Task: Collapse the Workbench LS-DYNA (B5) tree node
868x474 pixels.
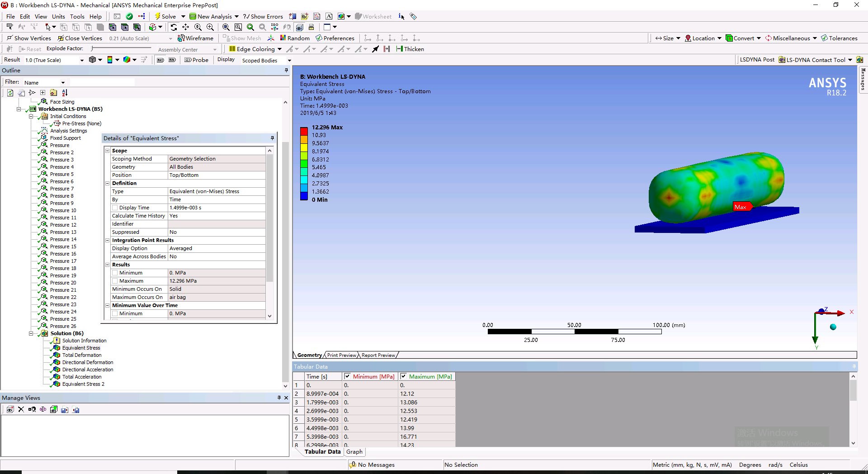Action: (19, 109)
